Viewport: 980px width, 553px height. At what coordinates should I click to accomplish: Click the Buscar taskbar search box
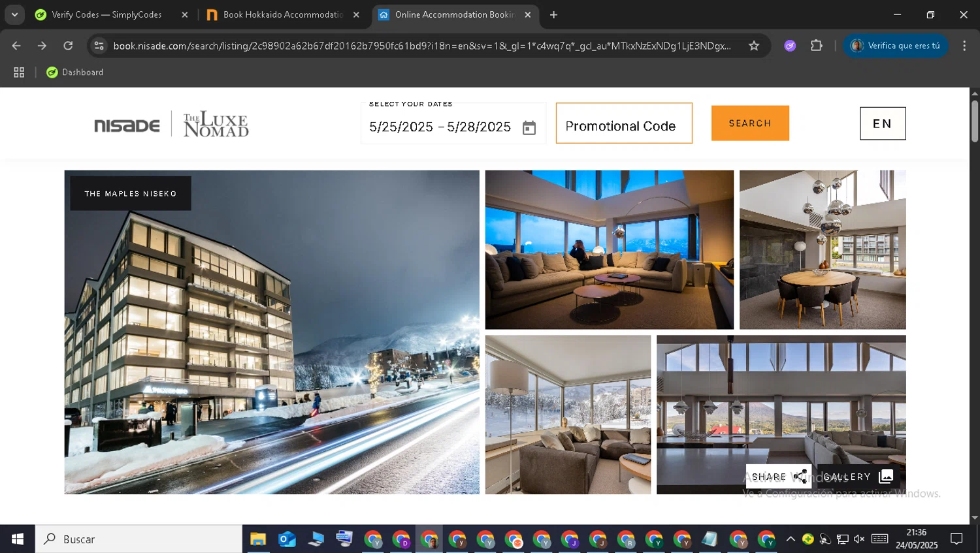click(139, 539)
